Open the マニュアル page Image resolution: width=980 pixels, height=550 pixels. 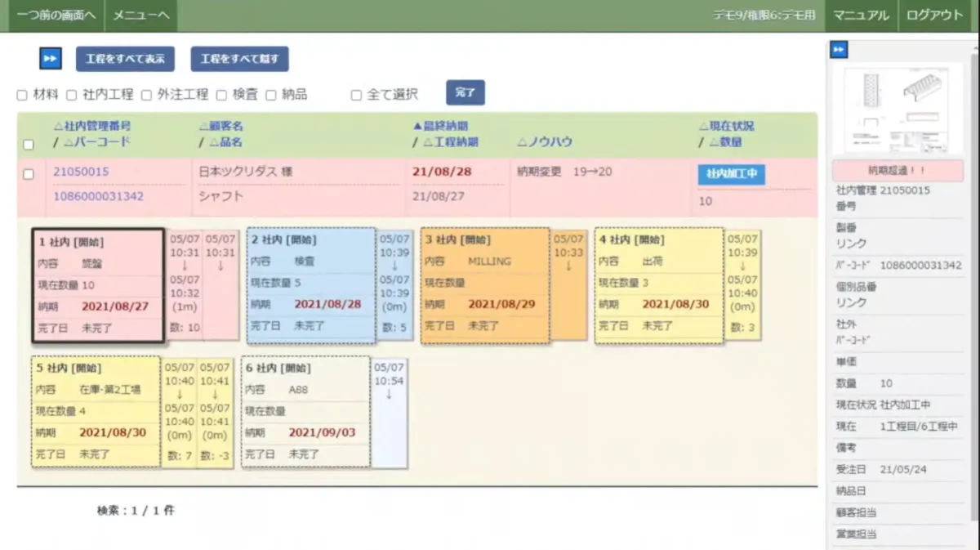860,15
